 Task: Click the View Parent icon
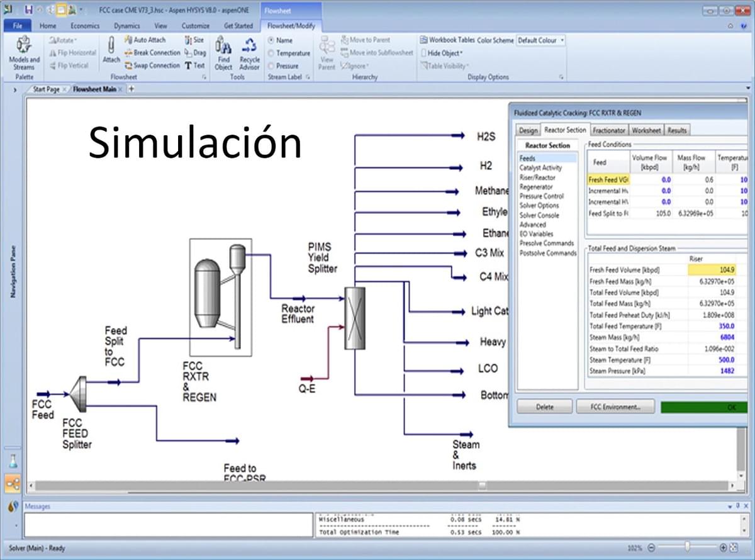pyautogui.click(x=327, y=53)
